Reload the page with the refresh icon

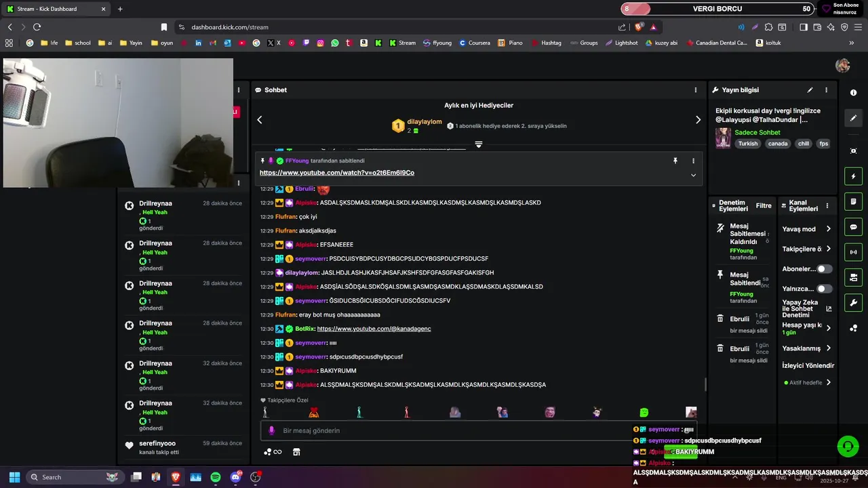37,27
